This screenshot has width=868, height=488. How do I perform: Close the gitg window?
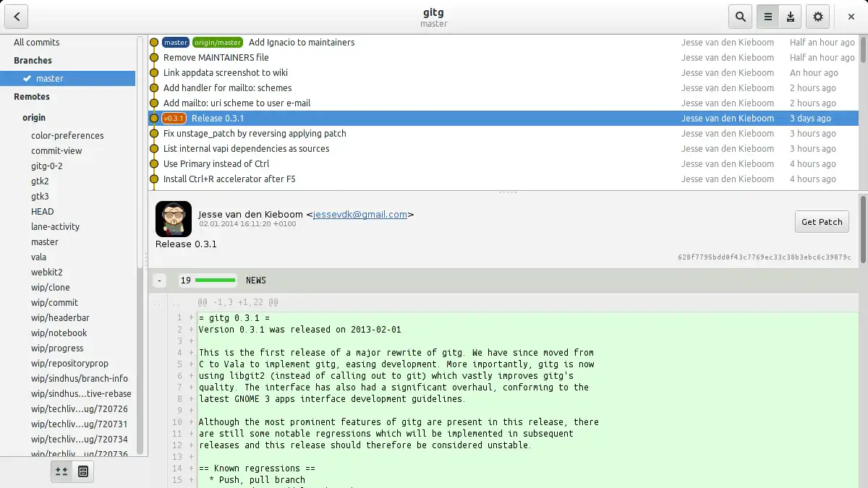851,17
